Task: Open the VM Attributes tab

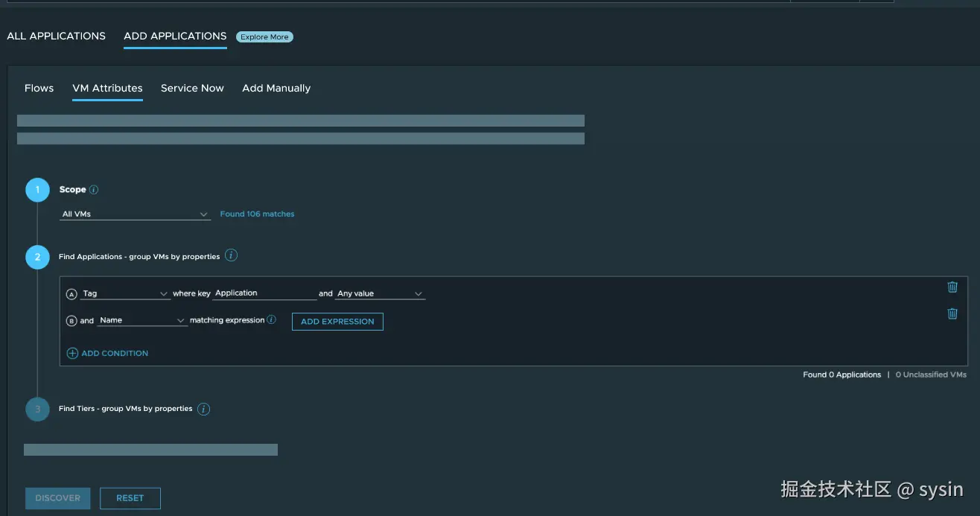Action: (107, 88)
